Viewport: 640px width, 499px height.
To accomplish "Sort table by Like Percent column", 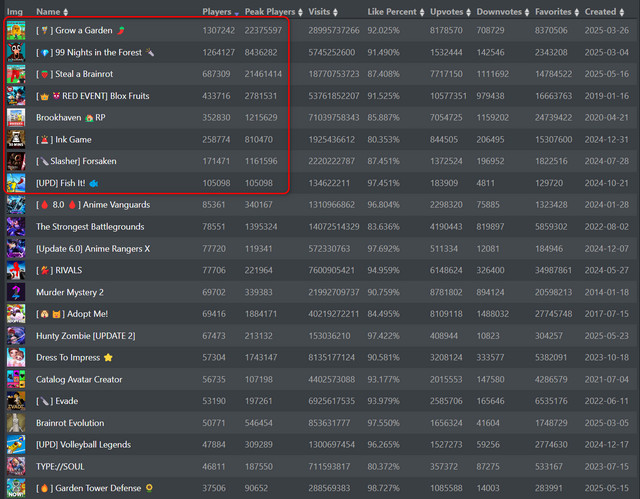I will pyautogui.click(x=396, y=12).
